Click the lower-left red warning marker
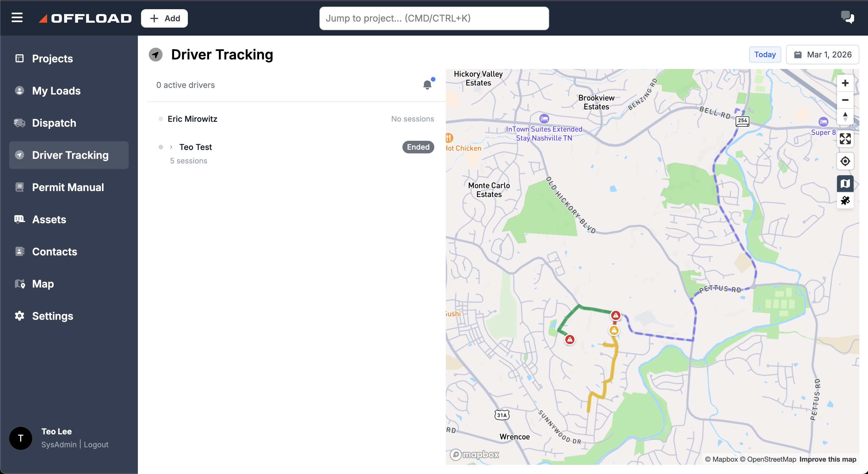Image resolution: width=868 pixels, height=474 pixels. coord(570,340)
